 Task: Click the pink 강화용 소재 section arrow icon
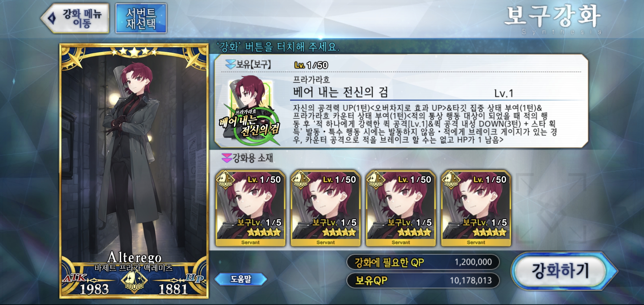point(227,158)
